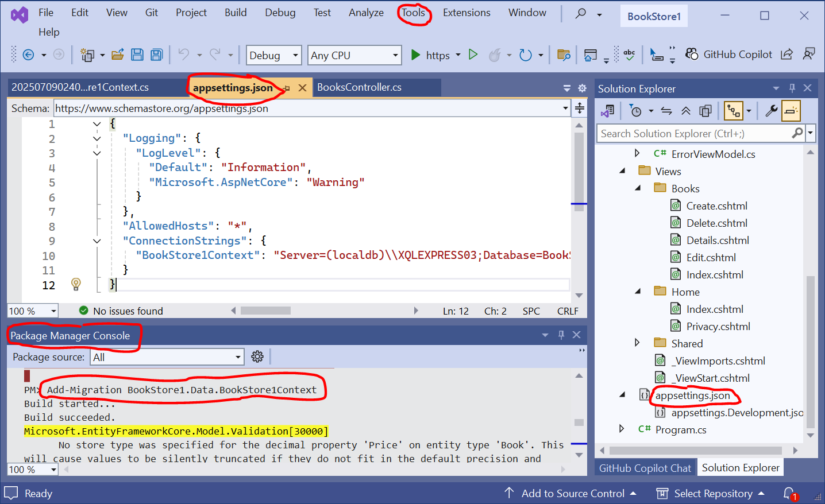Toggle Preview Selected Items in Solution Explorer
Viewport: 825px width, 504px height.
click(791, 111)
